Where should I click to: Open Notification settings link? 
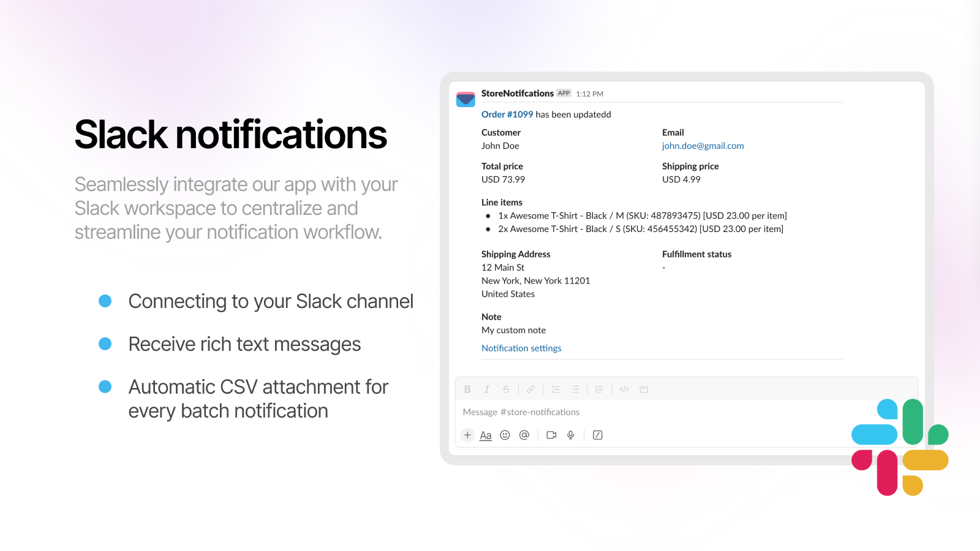(521, 348)
